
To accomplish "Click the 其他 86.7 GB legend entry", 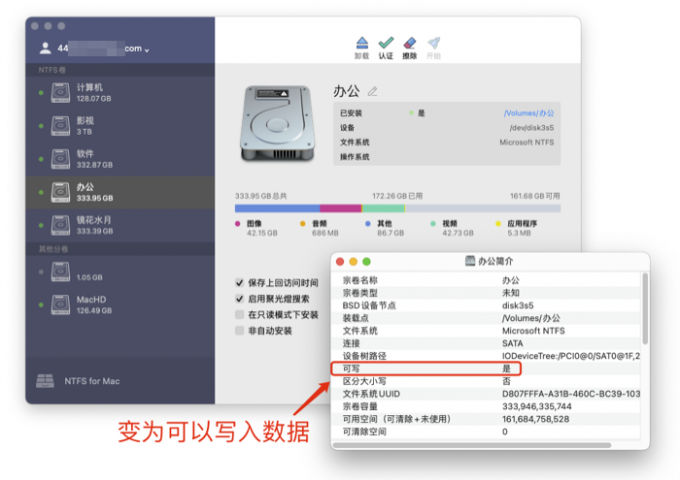I will click(x=385, y=228).
